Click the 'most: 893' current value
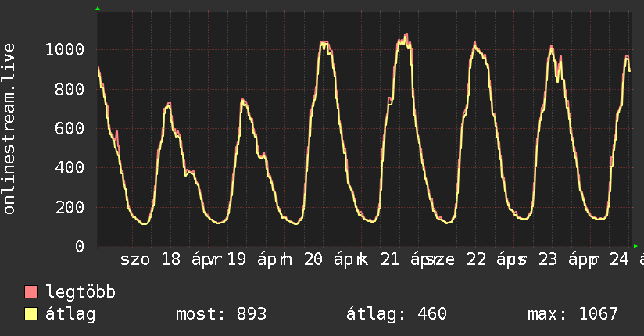This screenshot has height=336, width=644. 221,315
